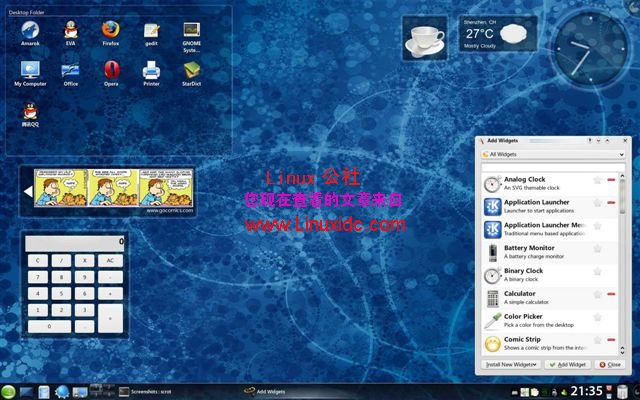Select the Battery Monitor widget
This screenshot has width=640, height=400.
tap(549, 252)
